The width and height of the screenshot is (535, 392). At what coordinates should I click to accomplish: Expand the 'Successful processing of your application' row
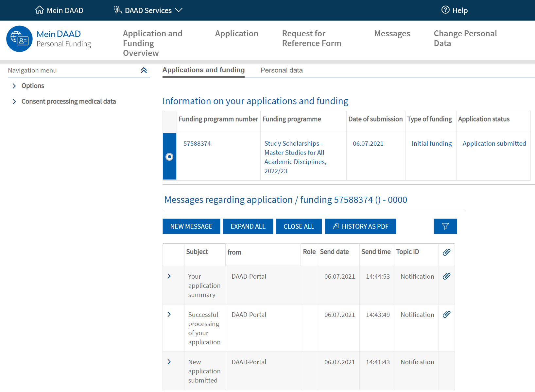coord(169,315)
